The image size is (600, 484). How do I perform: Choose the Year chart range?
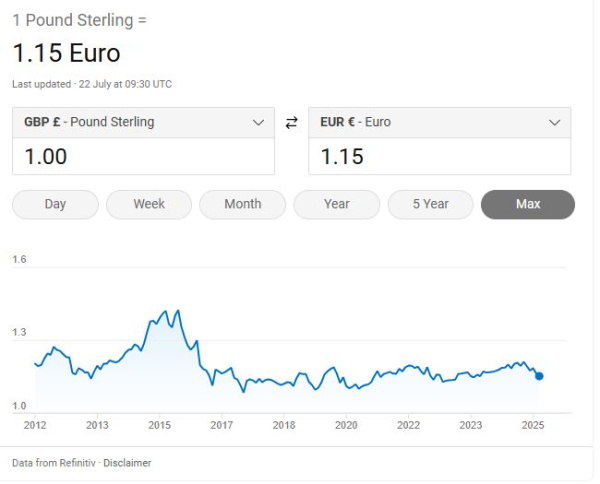coord(337,204)
